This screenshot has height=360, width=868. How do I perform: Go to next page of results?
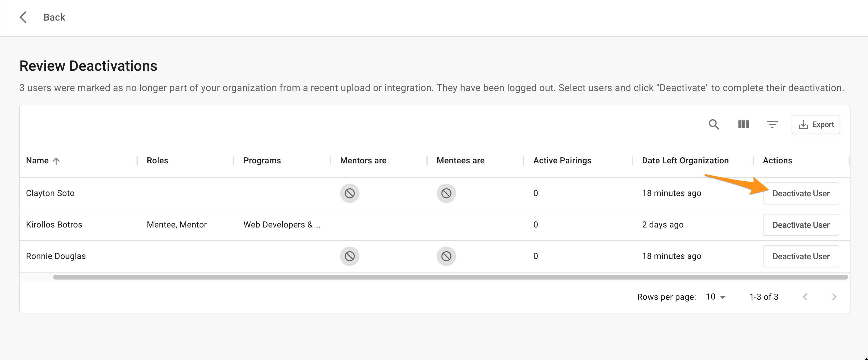(834, 297)
